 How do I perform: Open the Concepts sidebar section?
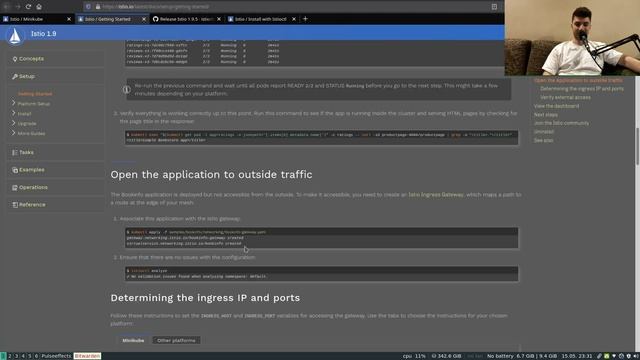(31, 59)
